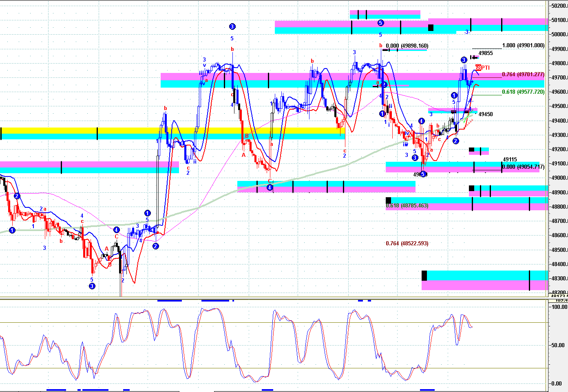Select circled wave 3 at bottom-left low
Image resolution: width=568 pixels, height=392 pixels.
coord(92,286)
